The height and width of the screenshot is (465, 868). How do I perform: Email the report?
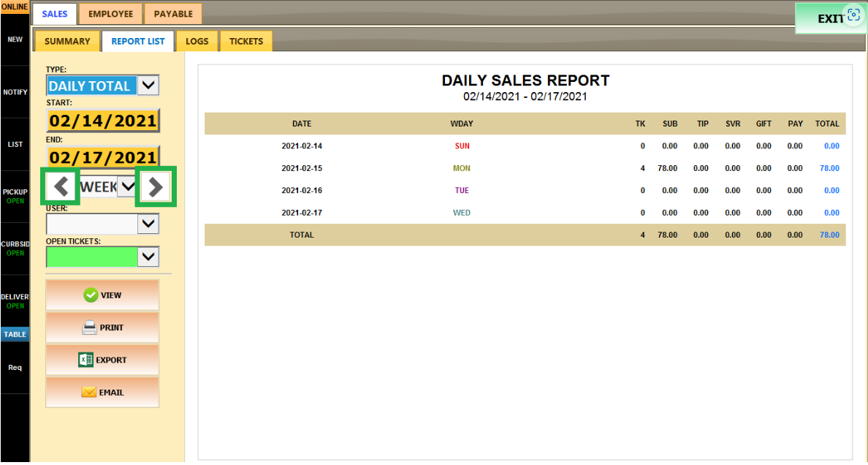tap(102, 393)
